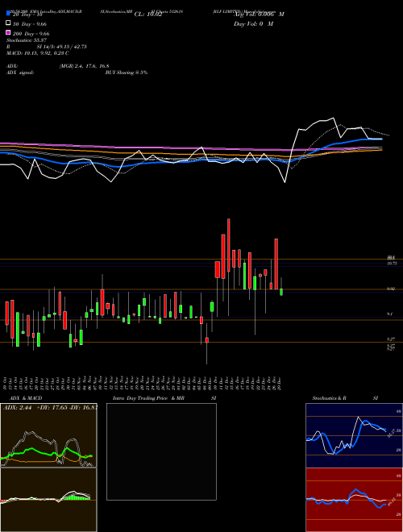Click the last green candlestick on chart
This screenshot has width=403, height=532.
pyautogui.click(x=281, y=292)
